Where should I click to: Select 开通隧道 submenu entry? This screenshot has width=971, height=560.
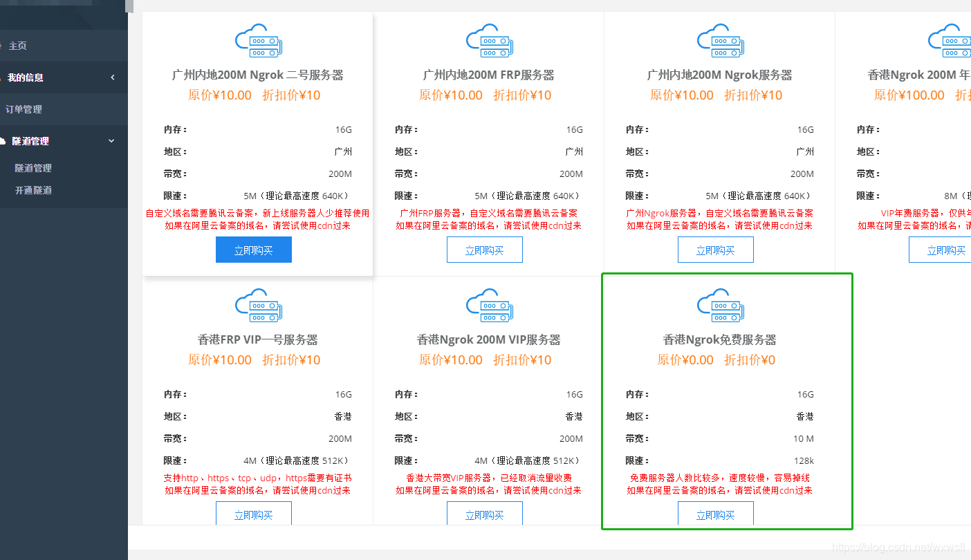click(33, 190)
